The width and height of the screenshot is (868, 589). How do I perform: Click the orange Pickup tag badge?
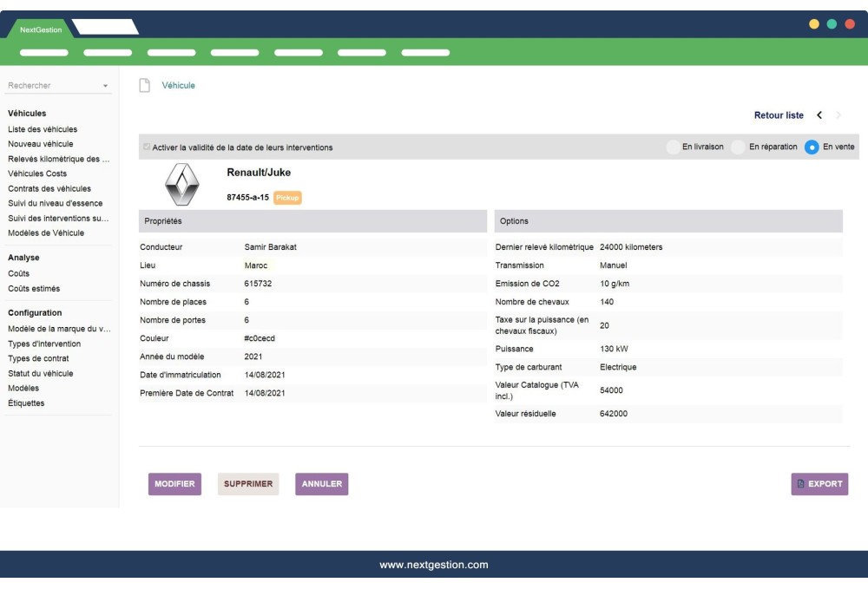click(x=287, y=198)
